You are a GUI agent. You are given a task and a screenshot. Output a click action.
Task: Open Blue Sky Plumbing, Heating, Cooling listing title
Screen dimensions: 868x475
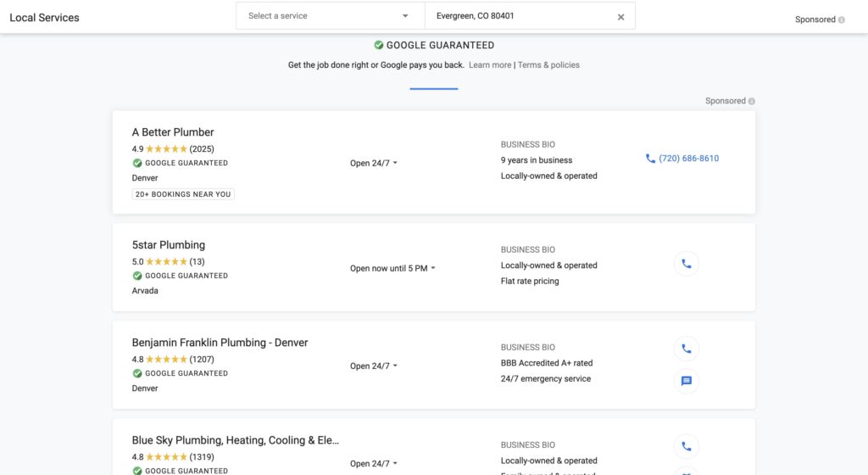pos(236,440)
